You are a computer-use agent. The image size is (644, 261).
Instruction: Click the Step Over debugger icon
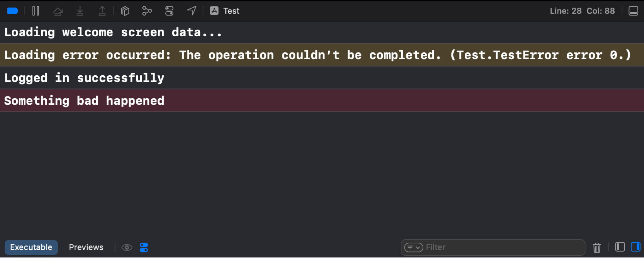tap(58, 10)
